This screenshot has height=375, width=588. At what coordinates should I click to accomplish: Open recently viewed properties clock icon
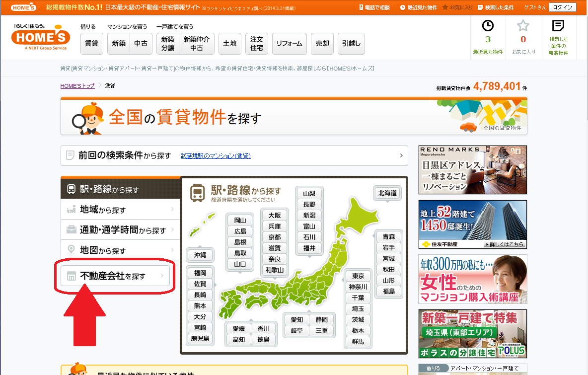(488, 26)
